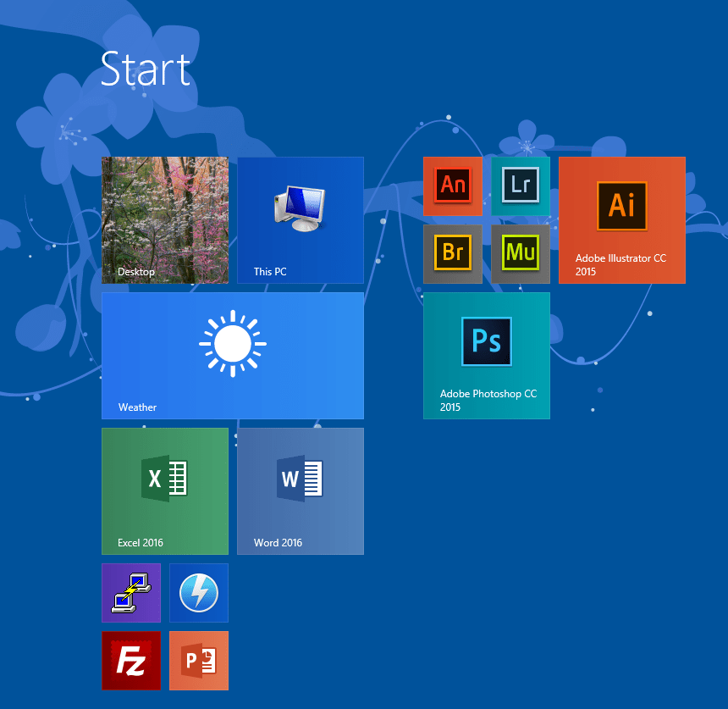Click the Start heading text
The image size is (728, 709).
tap(145, 70)
